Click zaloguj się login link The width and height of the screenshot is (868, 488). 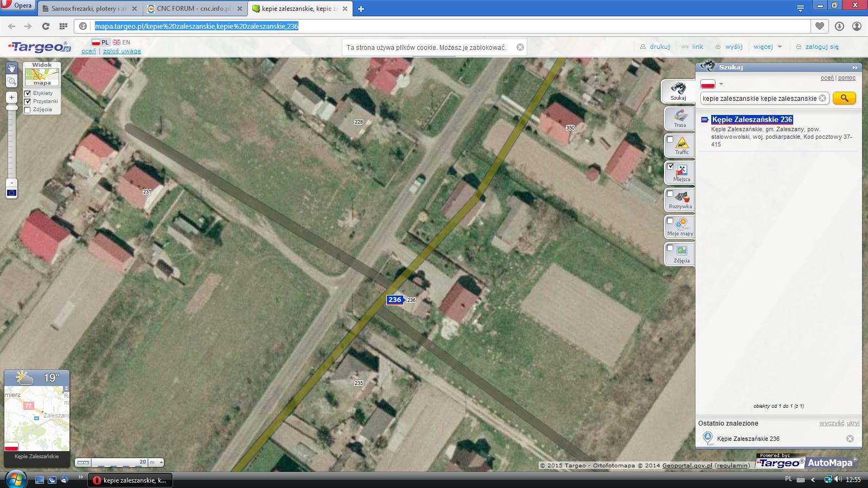[x=818, y=47]
